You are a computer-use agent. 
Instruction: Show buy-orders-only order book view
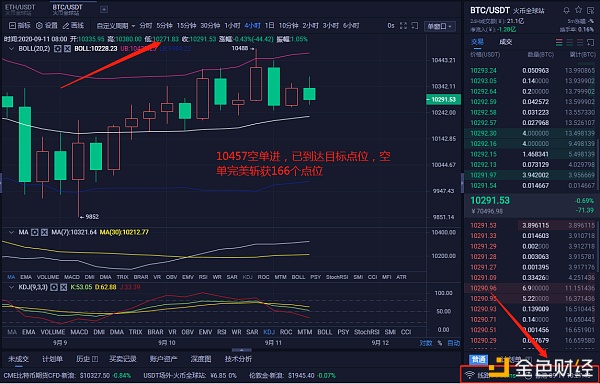click(570, 42)
